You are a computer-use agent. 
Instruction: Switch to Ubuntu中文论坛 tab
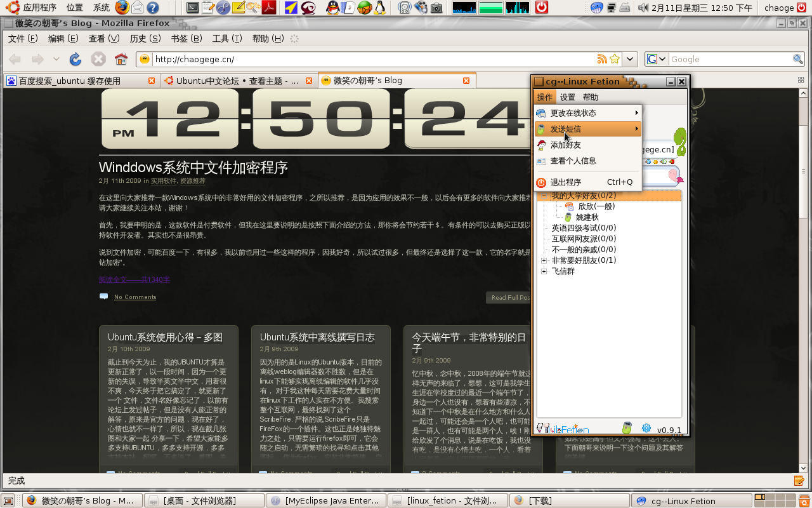tap(238, 81)
